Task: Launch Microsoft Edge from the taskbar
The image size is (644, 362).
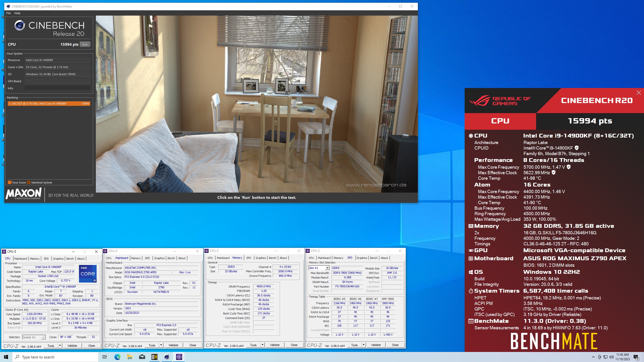Action: 117,357
